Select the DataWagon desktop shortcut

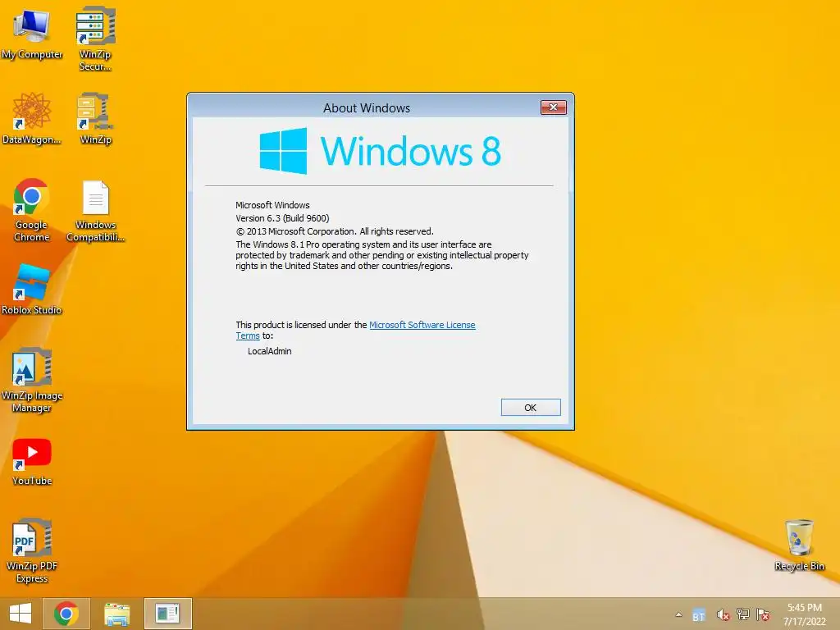coord(32,119)
